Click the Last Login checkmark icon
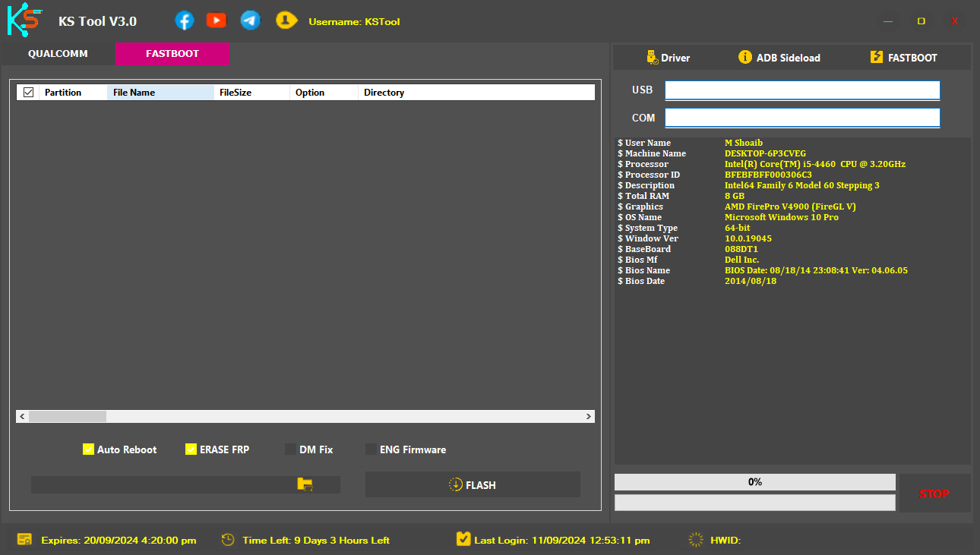 tap(463, 539)
